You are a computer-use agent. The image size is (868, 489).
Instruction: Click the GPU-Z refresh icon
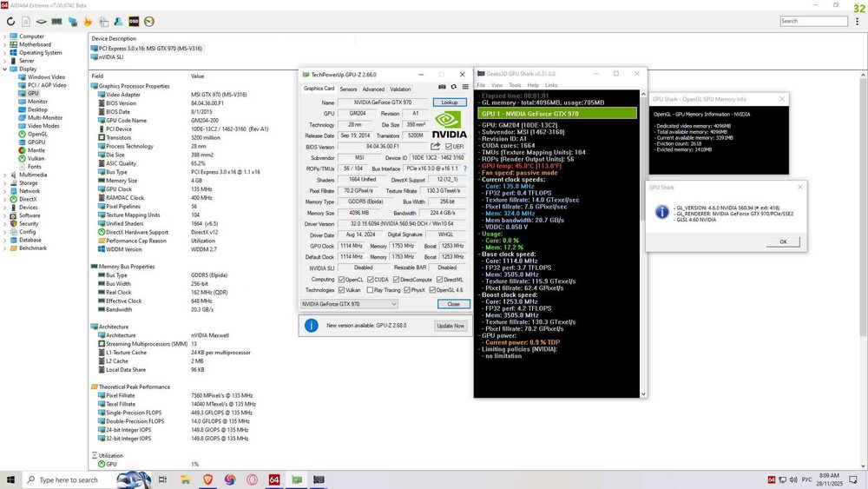pyautogui.click(x=453, y=87)
